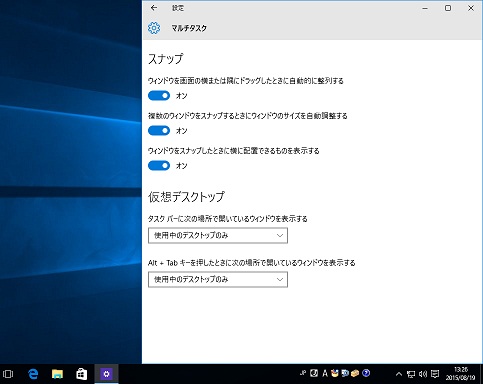This screenshot has height=384, width=483.
Task: Show hidden tray icons
Action: pyautogui.click(x=398, y=374)
